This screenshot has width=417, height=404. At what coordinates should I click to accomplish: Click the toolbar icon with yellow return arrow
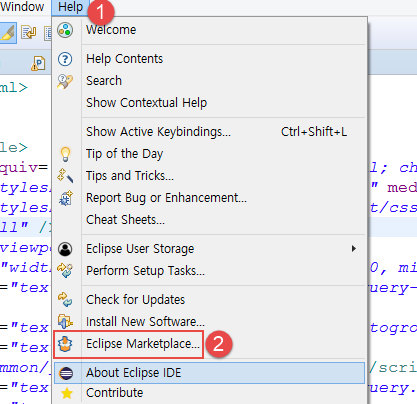click(x=28, y=32)
